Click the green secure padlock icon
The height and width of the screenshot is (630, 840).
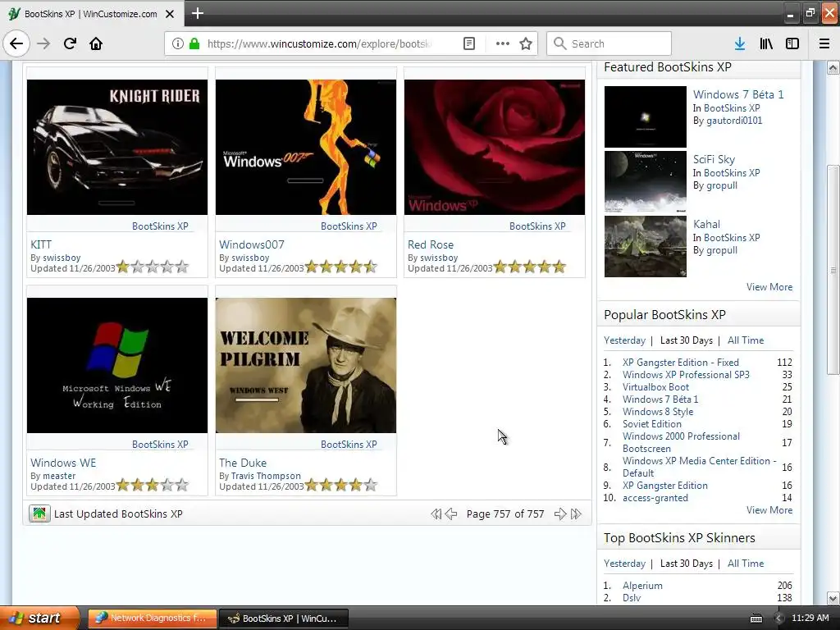coord(194,43)
